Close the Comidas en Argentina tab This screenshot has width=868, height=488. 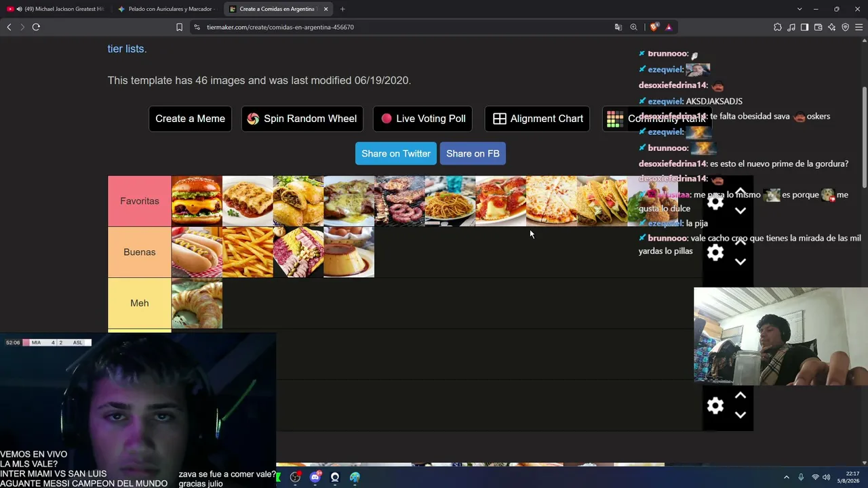coord(325,9)
